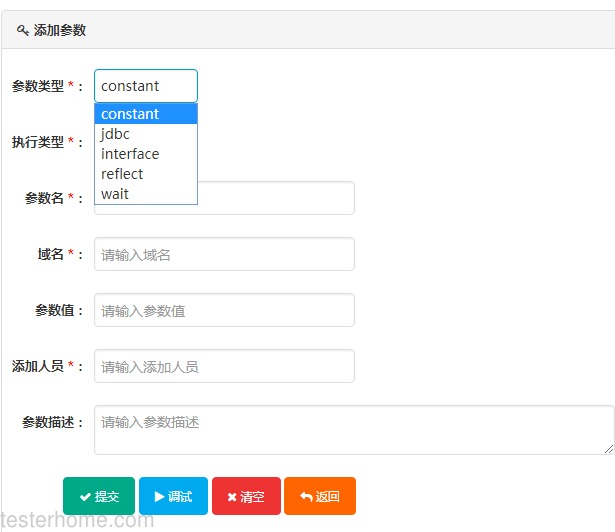Choose the wait option in the list

click(x=146, y=194)
